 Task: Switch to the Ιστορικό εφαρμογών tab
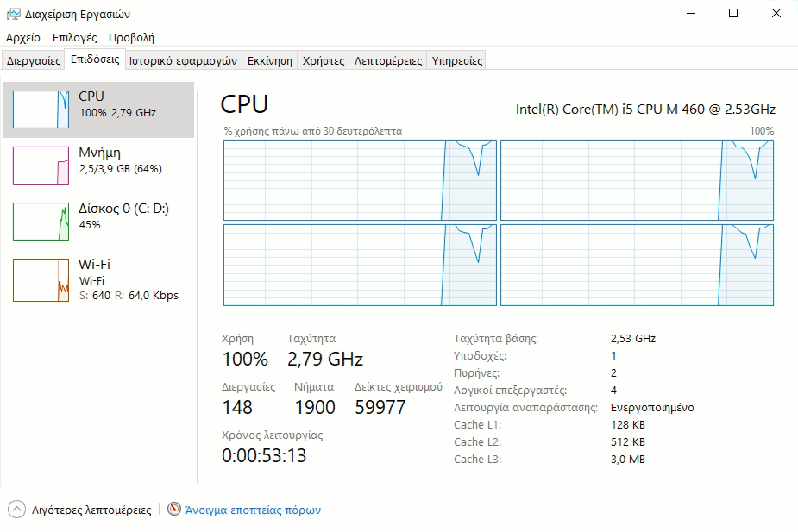183,60
